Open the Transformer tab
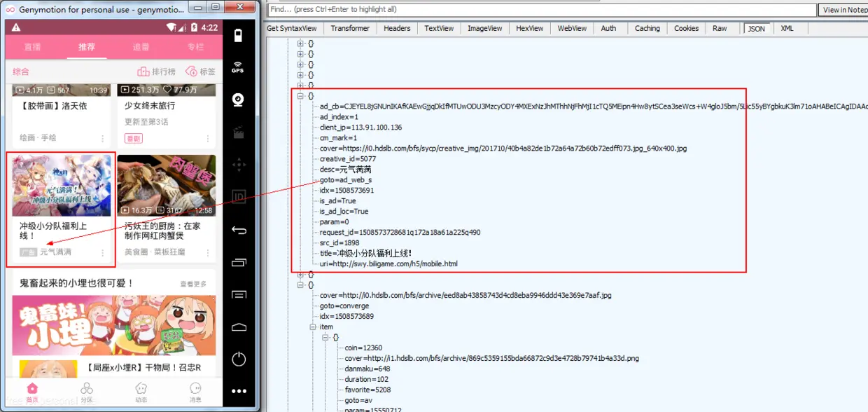868x412 pixels. (350, 29)
